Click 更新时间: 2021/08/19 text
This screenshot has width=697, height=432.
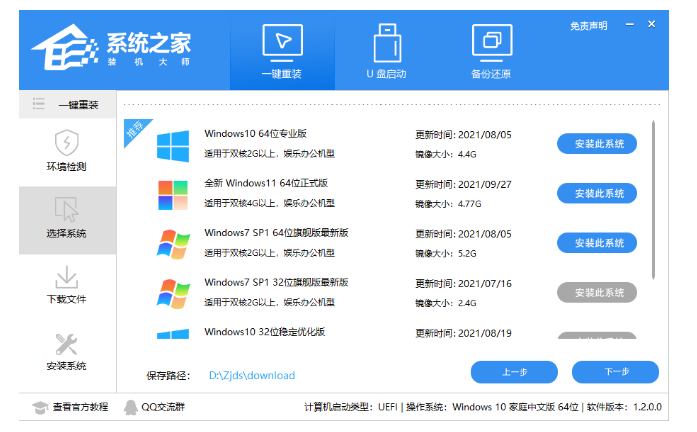point(463,333)
